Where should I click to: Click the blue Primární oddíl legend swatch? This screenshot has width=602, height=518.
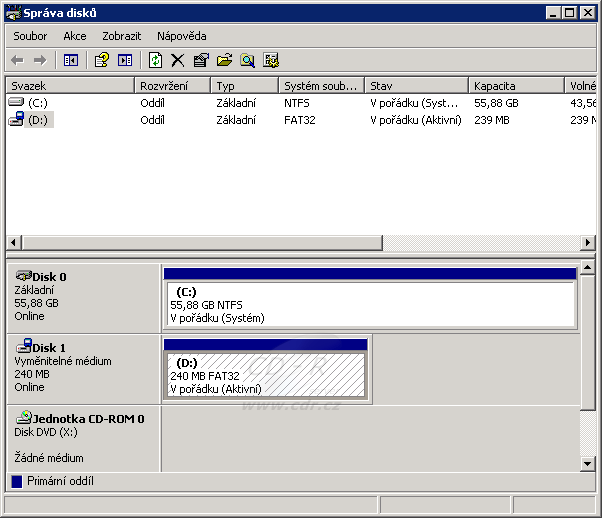point(16,481)
